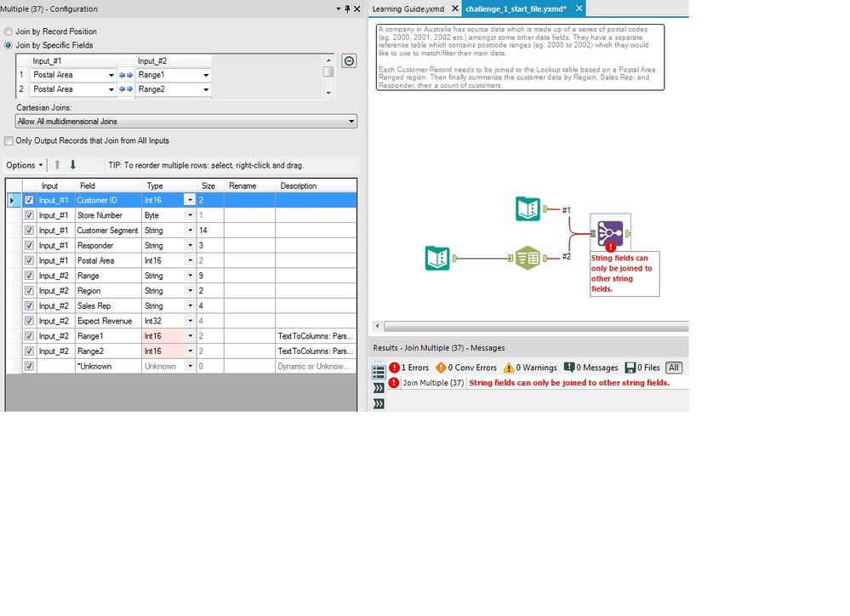Click the Input Data tool connected to #1

coord(528,208)
